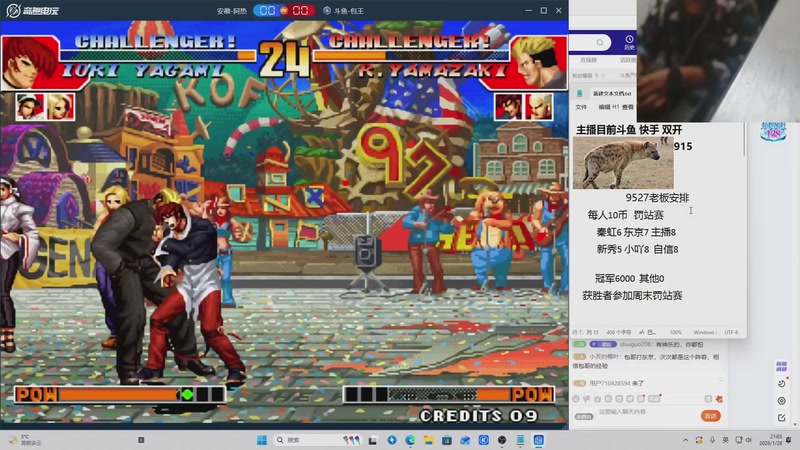This screenshot has width=800, height=450.
Task: Click the hyena image in Notepad
Action: pyautogui.click(x=623, y=163)
